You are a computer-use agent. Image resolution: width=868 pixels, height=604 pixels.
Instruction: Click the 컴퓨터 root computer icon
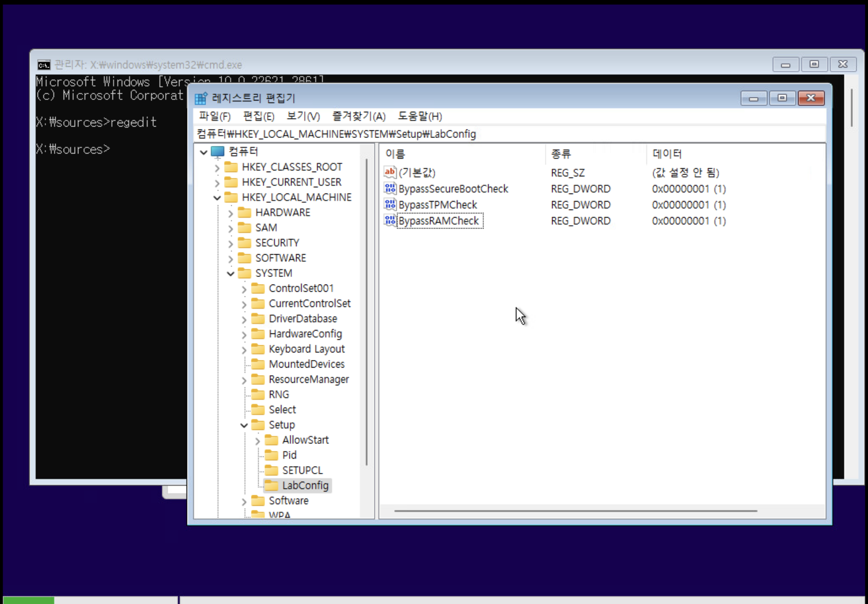point(218,152)
